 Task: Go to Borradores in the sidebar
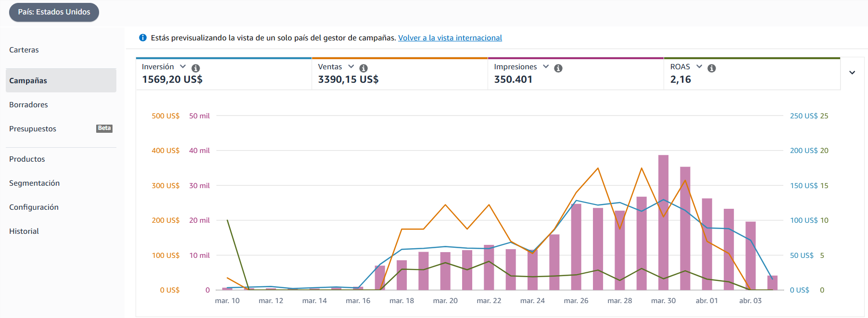(28, 105)
